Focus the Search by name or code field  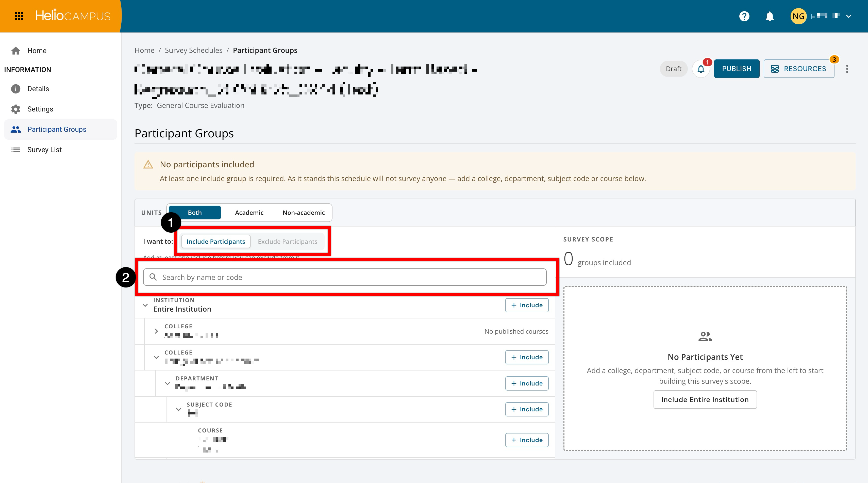tap(345, 277)
